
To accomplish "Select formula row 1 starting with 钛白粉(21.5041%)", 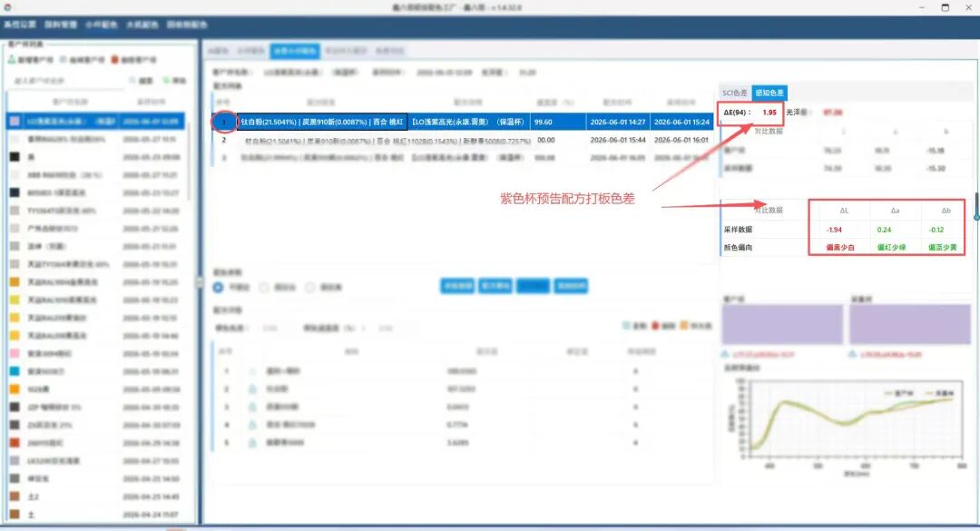I will [x=462, y=122].
